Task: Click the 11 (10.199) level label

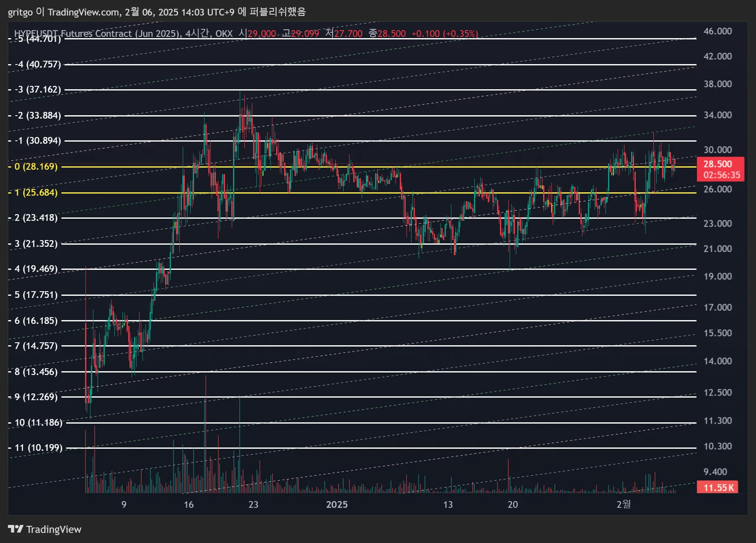Action: 39,447
